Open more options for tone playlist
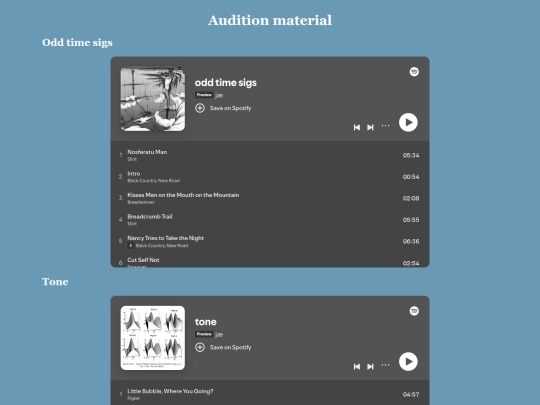 pyautogui.click(x=385, y=365)
